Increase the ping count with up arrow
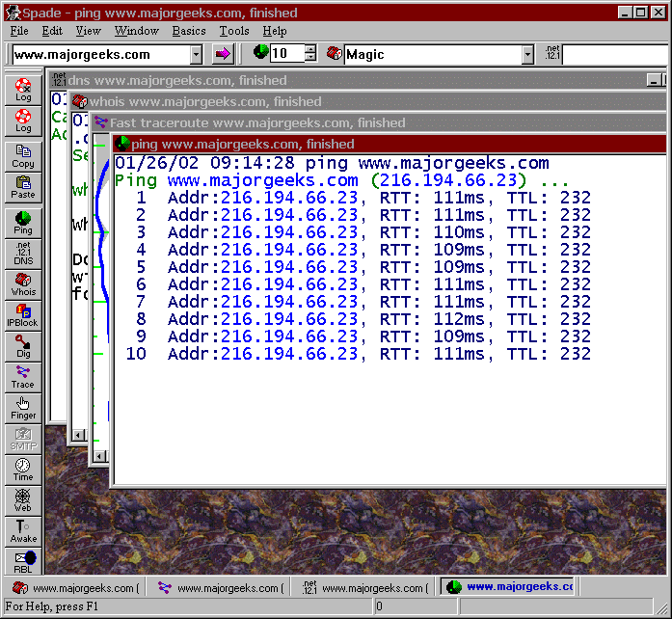Image resolution: width=672 pixels, height=619 pixels. 310,49
